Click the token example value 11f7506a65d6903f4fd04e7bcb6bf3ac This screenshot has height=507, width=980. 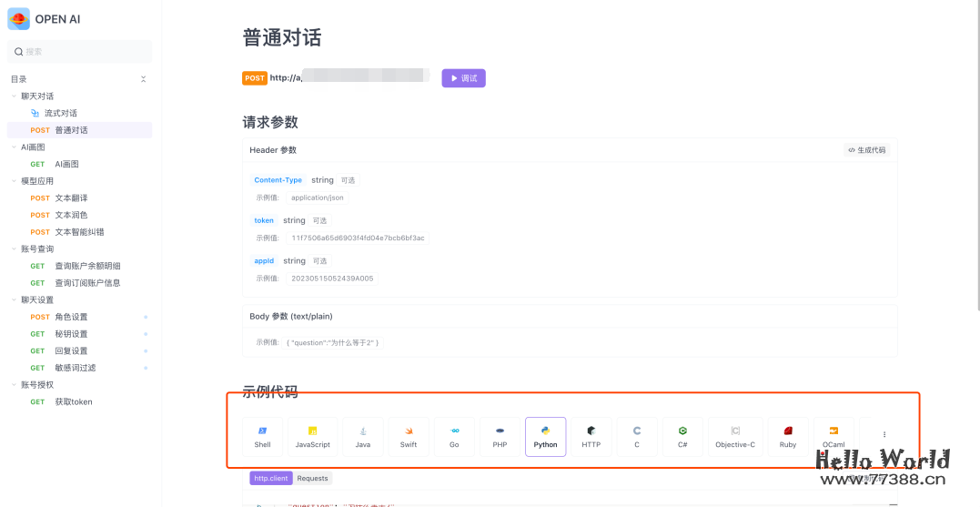[359, 238]
